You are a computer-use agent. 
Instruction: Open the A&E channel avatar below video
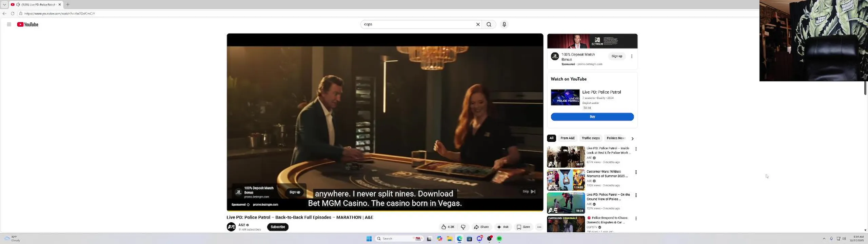point(231,227)
